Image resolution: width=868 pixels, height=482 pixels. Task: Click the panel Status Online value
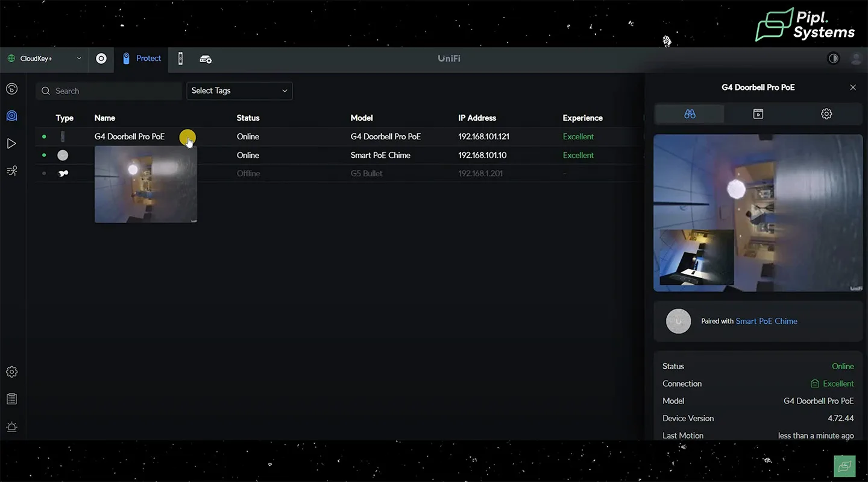pyautogui.click(x=843, y=366)
